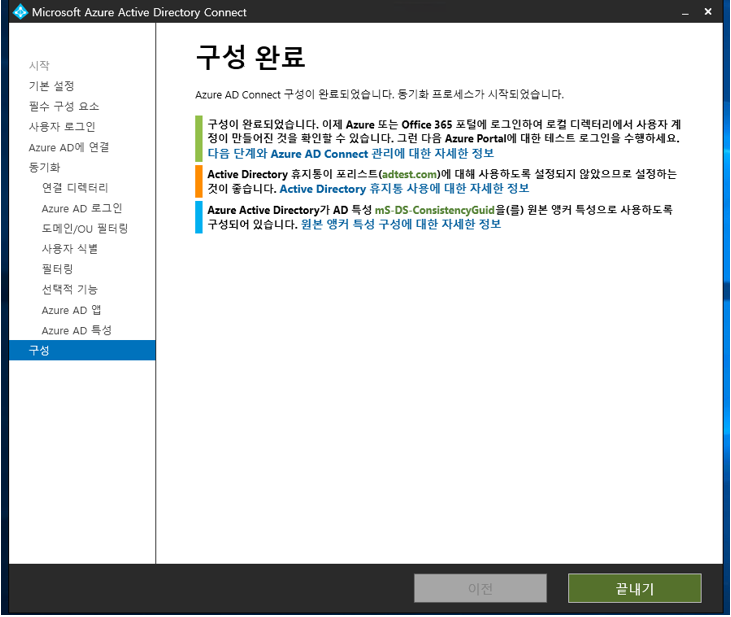Click the adtest.com forest name text
Screen dimensions: 731x617
(x=410, y=174)
